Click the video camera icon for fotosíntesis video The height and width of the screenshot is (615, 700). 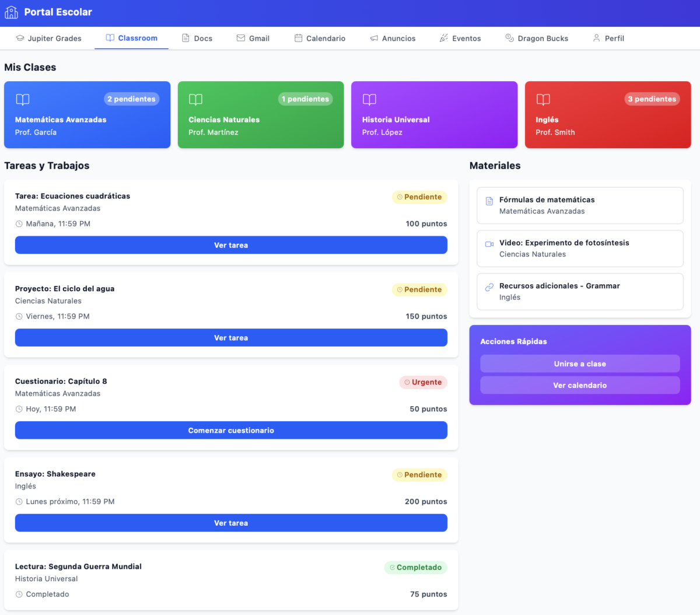489,244
